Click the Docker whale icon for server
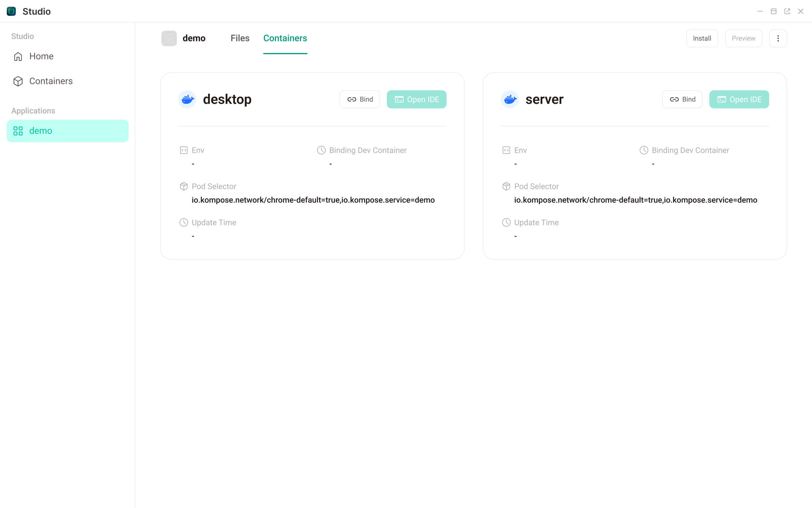This screenshot has width=812, height=508. point(510,99)
